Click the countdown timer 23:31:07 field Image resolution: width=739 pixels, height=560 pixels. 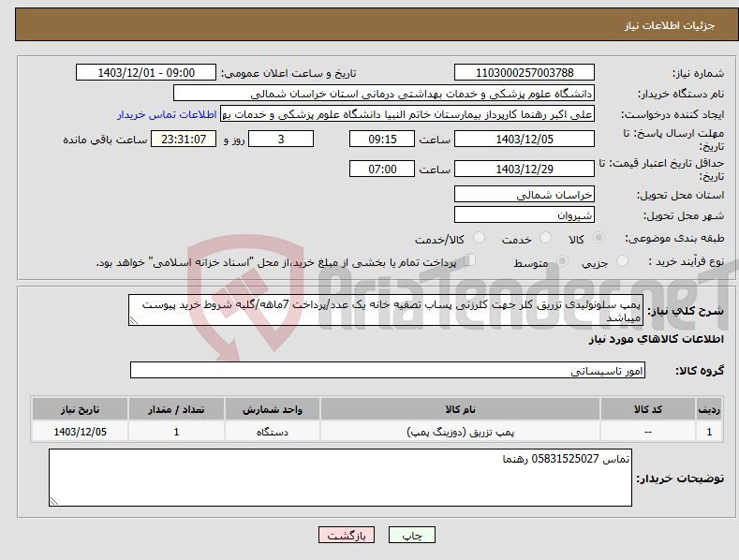tap(184, 139)
